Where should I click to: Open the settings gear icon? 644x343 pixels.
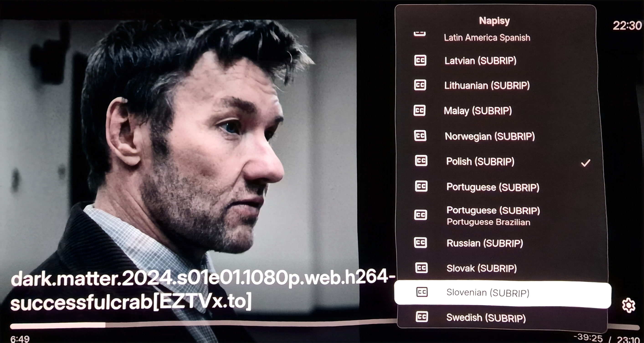629,305
